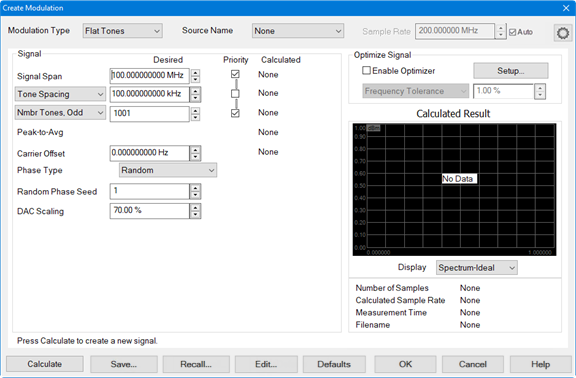
Task: Click the Save... button
Action: pos(124,364)
